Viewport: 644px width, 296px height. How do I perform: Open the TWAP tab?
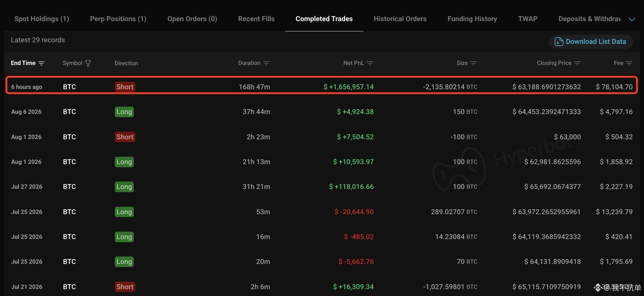pyautogui.click(x=528, y=19)
